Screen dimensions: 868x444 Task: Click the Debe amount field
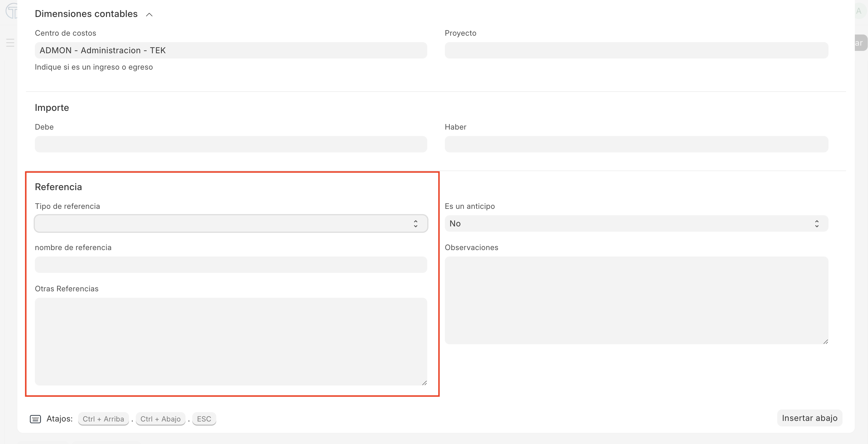[231, 144]
